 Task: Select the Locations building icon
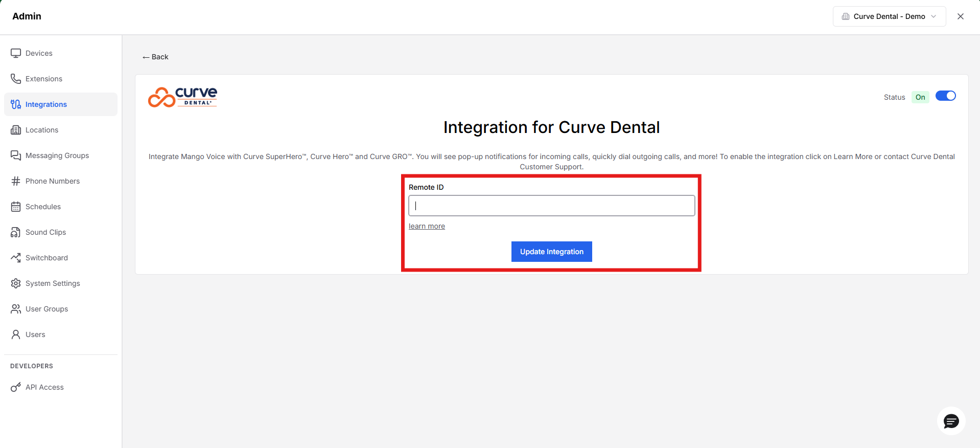(x=16, y=130)
